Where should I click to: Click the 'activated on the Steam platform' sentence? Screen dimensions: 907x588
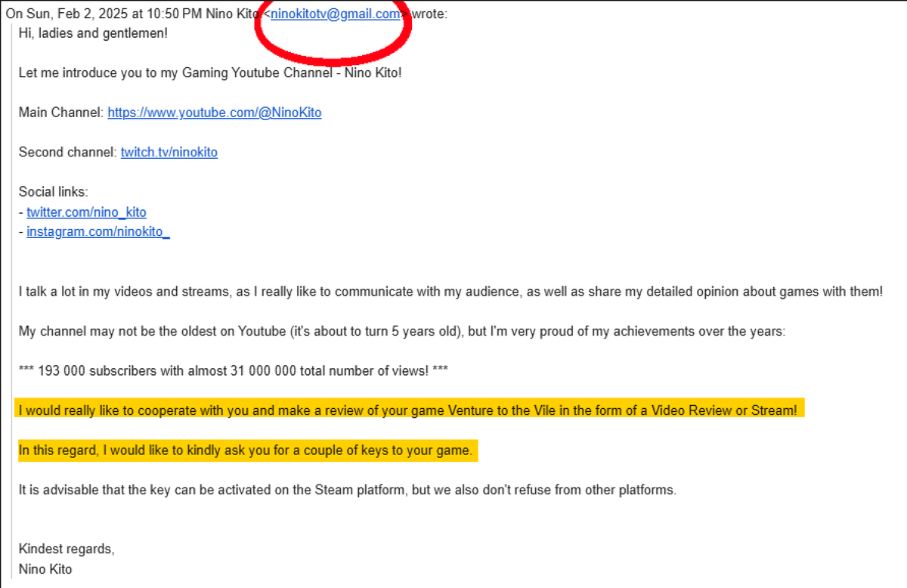(348, 490)
